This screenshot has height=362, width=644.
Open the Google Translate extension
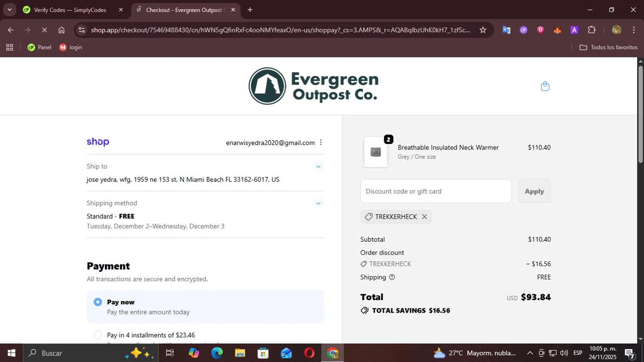(x=507, y=30)
